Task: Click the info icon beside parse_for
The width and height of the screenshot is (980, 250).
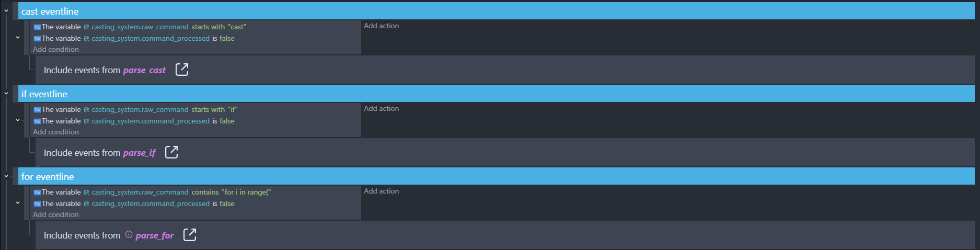Action: pyautogui.click(x=129, y=235)
